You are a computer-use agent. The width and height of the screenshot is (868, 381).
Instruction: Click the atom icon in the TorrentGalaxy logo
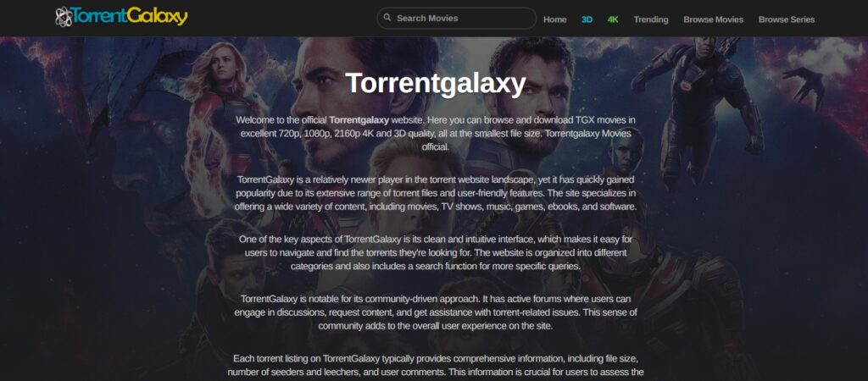click(x=64, y=17)
